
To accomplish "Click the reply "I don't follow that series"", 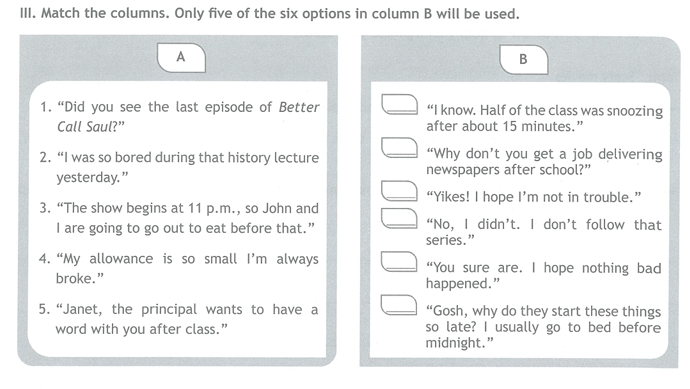I will [543, 232].
